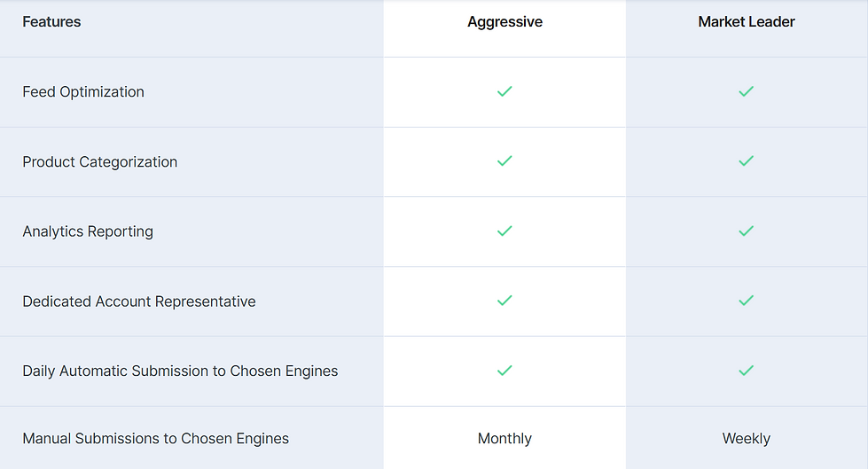The height and width of the screenshot is (469, 868).
Task: Click the Features column header
Action: coord(51,22)
